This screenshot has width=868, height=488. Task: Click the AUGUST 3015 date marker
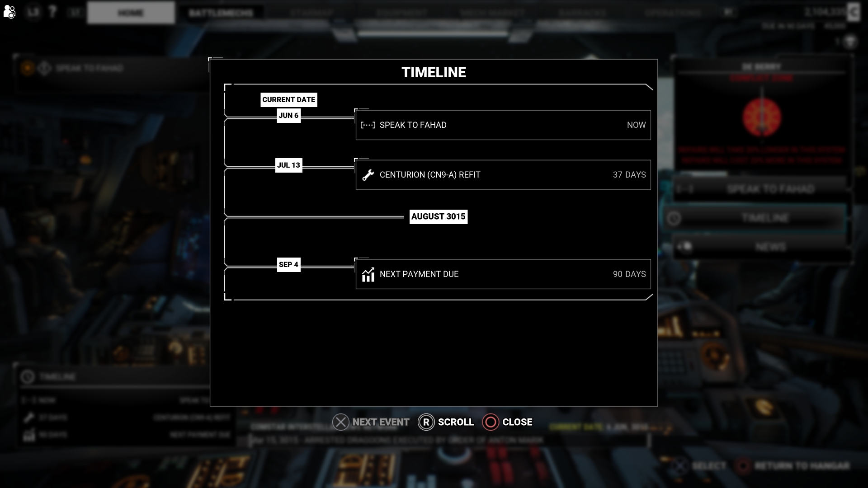click(438, 216)
